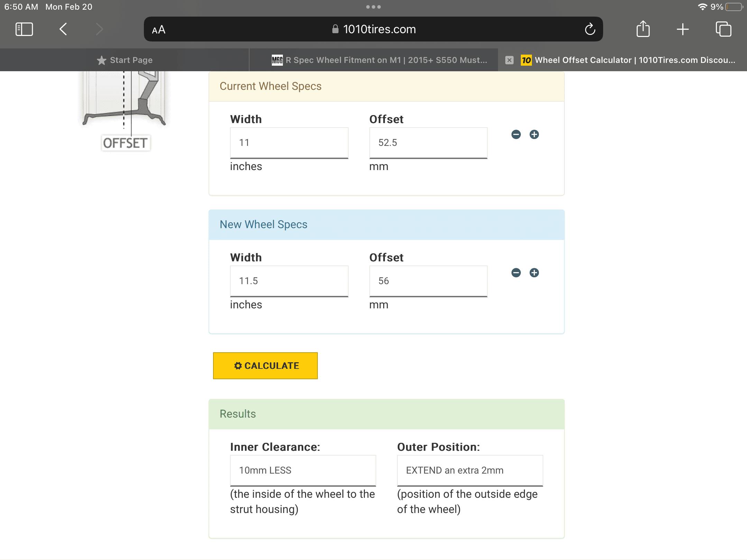Tap the AA reader options button
Image resolution: width=747 pixels, height=560 pixels.
pyautogui.click(x=159, y=30)
